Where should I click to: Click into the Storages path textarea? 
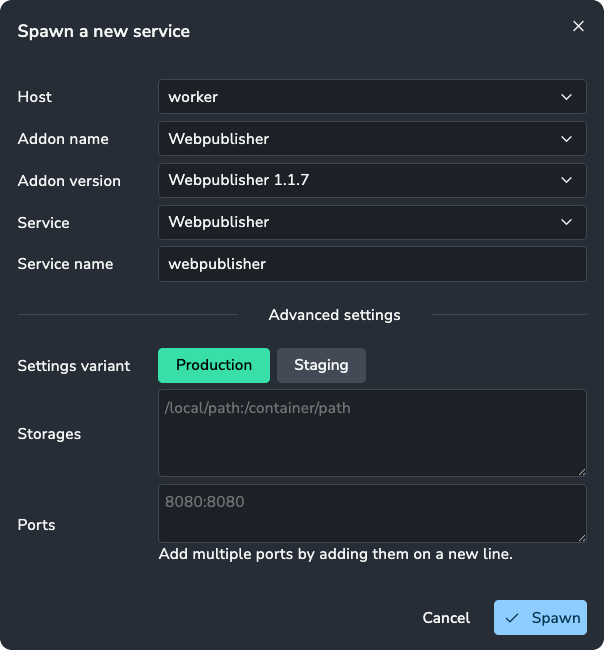coord(371,434)
